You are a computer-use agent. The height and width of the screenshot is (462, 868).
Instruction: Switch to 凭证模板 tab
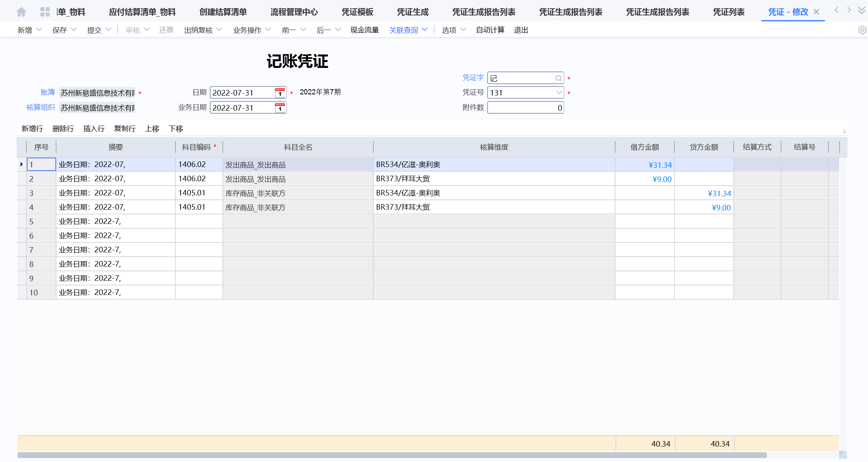tap(357, 12)
